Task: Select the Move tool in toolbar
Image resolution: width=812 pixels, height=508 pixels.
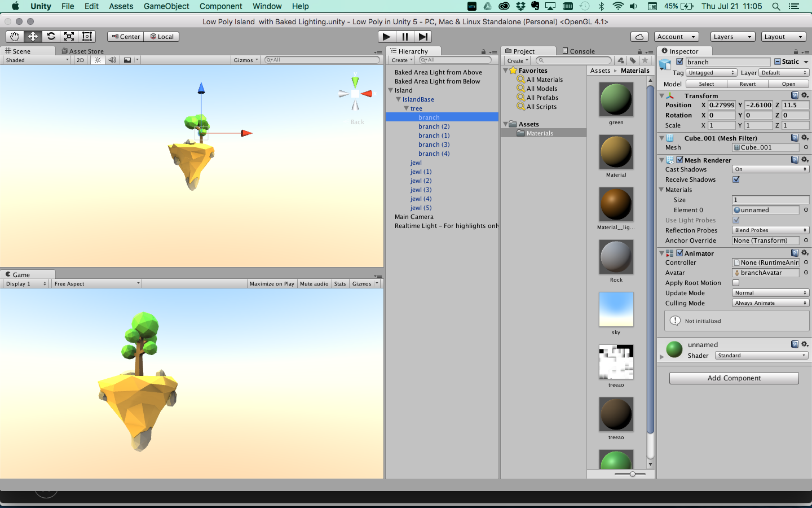Action: click(x=33, y=36)
